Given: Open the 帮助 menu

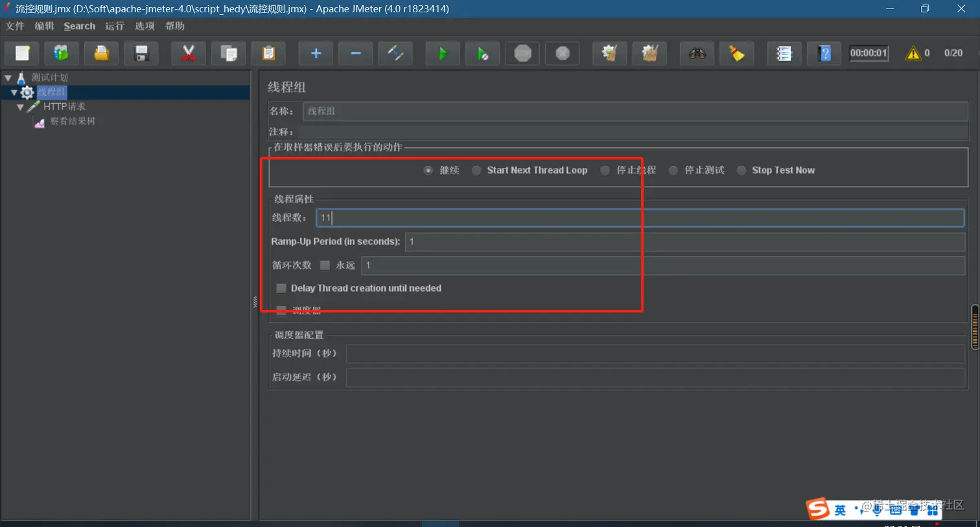Looking at the screenshot, I should tap(175, 26).
